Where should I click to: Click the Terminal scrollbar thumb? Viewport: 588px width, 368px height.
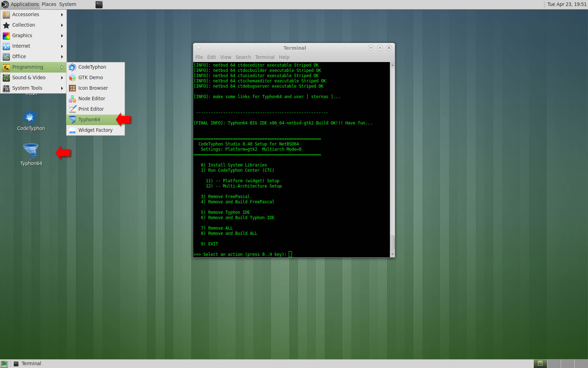click(x=392, y=243)
